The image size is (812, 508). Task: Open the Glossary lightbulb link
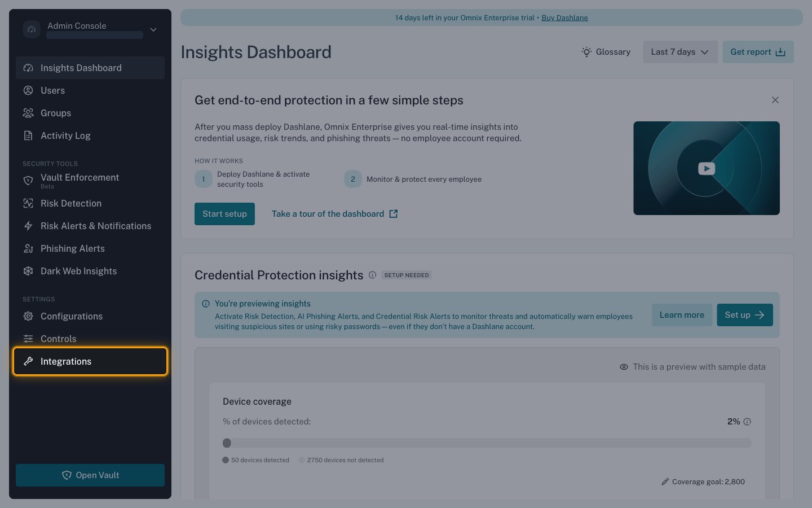(x=606, y=52)
